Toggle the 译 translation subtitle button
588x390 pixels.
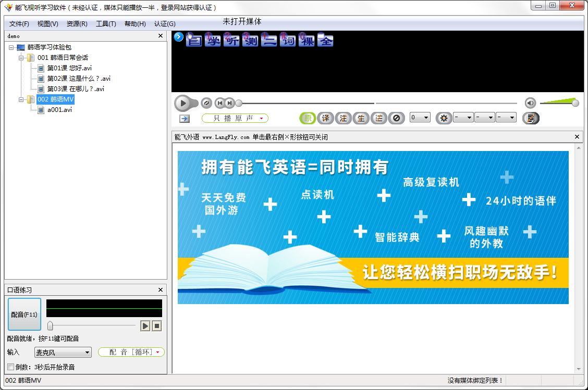click(325, 118)
